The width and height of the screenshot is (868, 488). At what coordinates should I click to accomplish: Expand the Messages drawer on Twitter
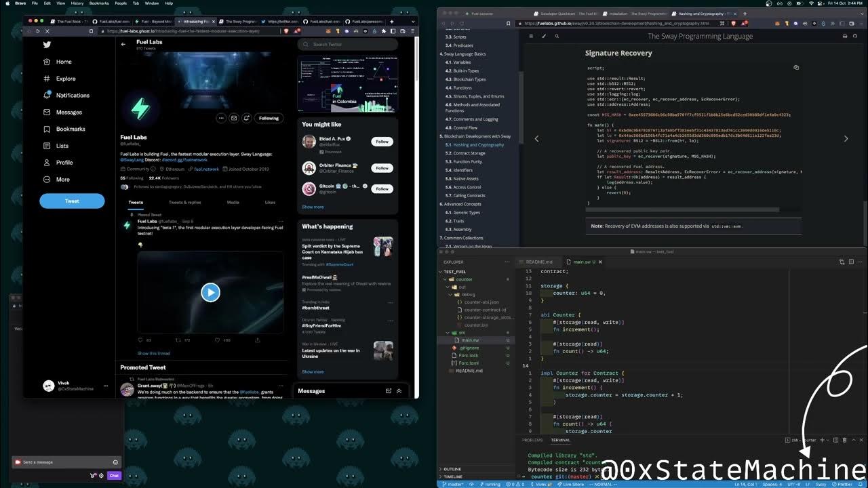click(399, 391)
